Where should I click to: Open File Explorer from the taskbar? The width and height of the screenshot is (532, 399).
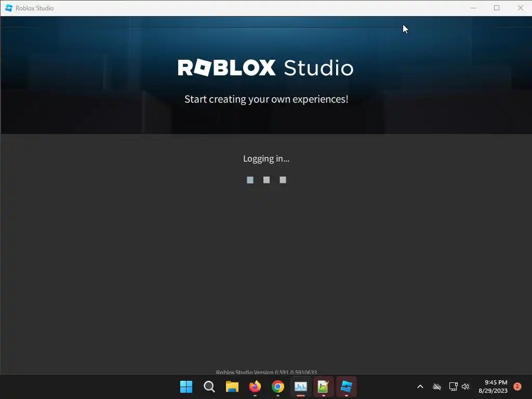point(232,387)
